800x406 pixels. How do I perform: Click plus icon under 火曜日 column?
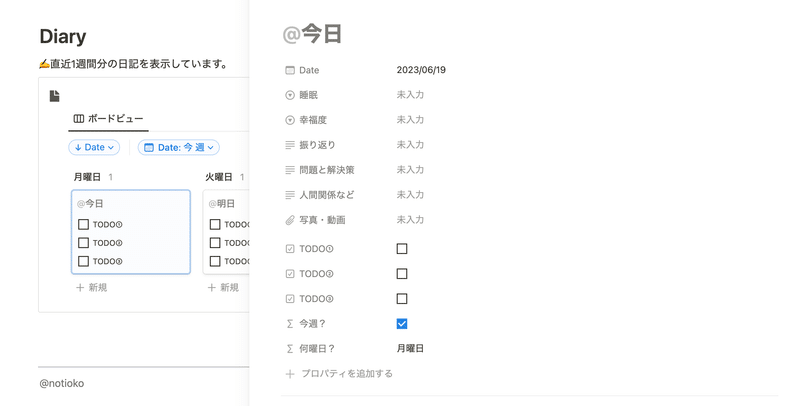[211, 288]
